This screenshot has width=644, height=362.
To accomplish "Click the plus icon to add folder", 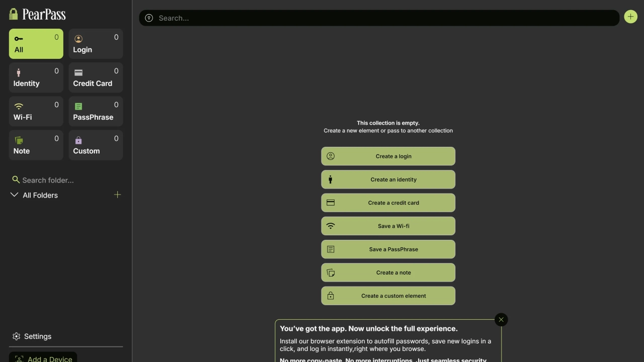I will (x=117, y=195).
